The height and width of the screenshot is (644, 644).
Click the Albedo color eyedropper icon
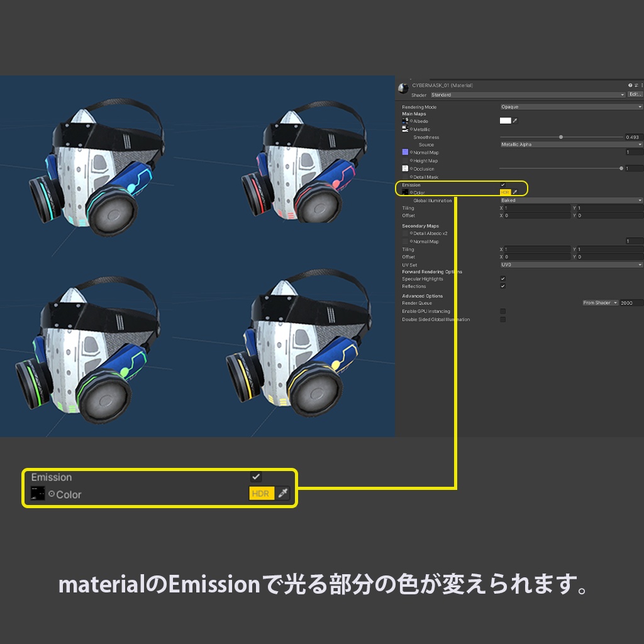515,121
